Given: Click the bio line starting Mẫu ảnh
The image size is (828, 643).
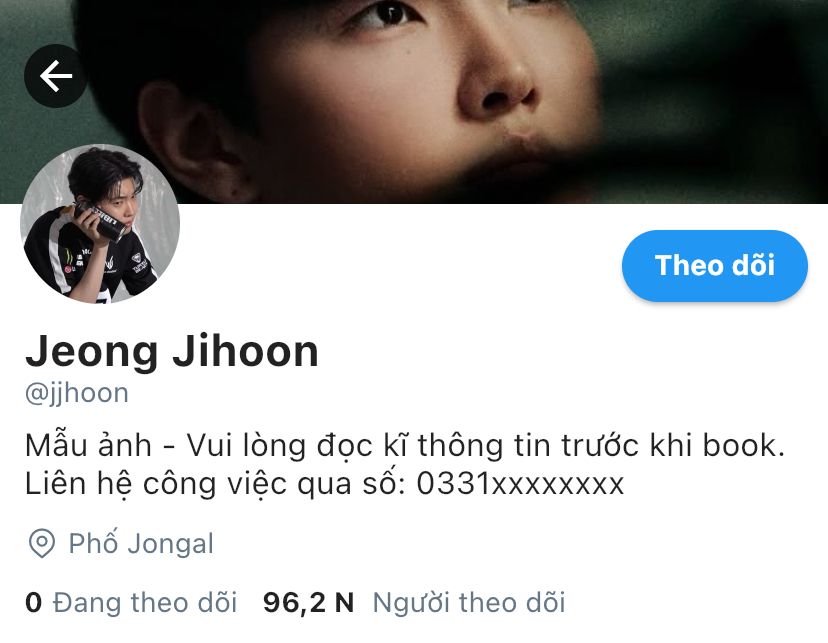Looking at the screenshot, I should pos(405,446).
